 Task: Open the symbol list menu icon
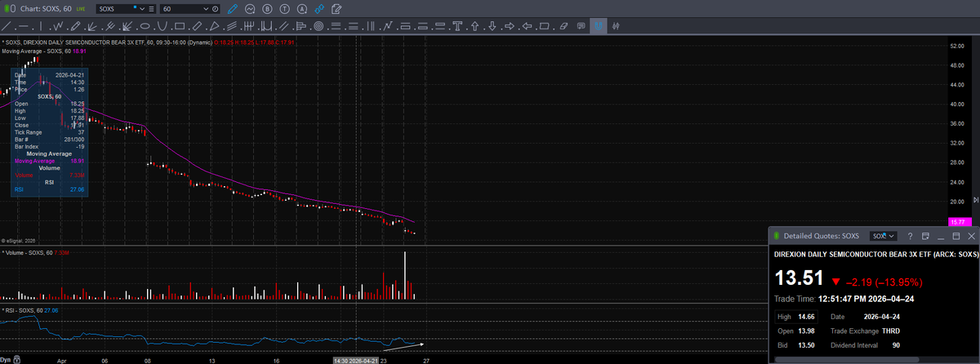[x=150, y=8]
